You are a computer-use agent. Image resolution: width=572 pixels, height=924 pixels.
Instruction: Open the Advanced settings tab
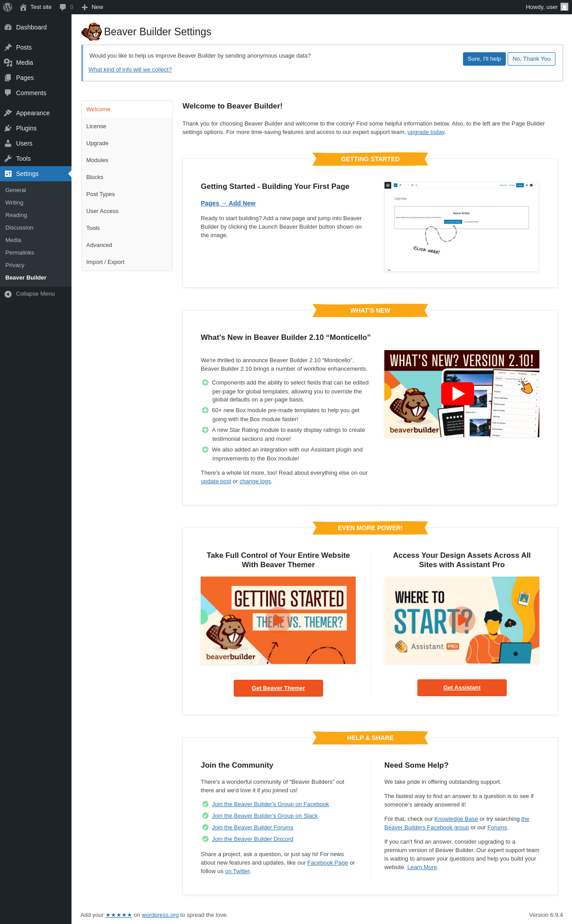click(x=127, y=245)
